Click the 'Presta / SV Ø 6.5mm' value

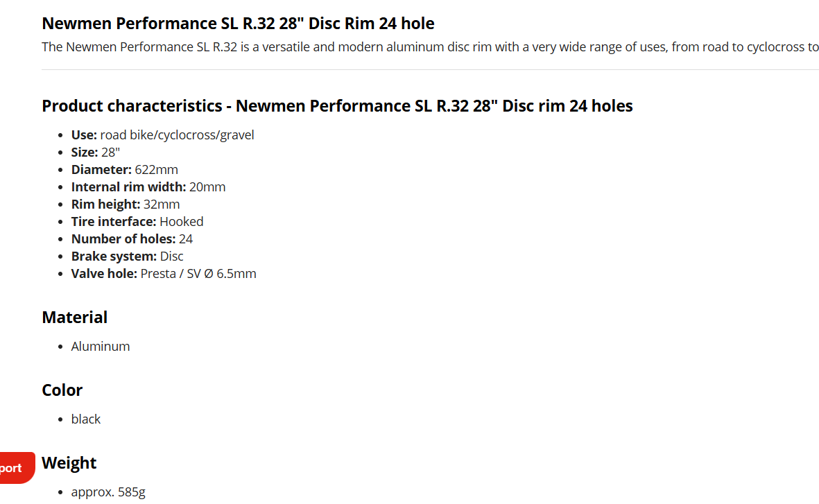pyautogui.click(x=198, y=274)
